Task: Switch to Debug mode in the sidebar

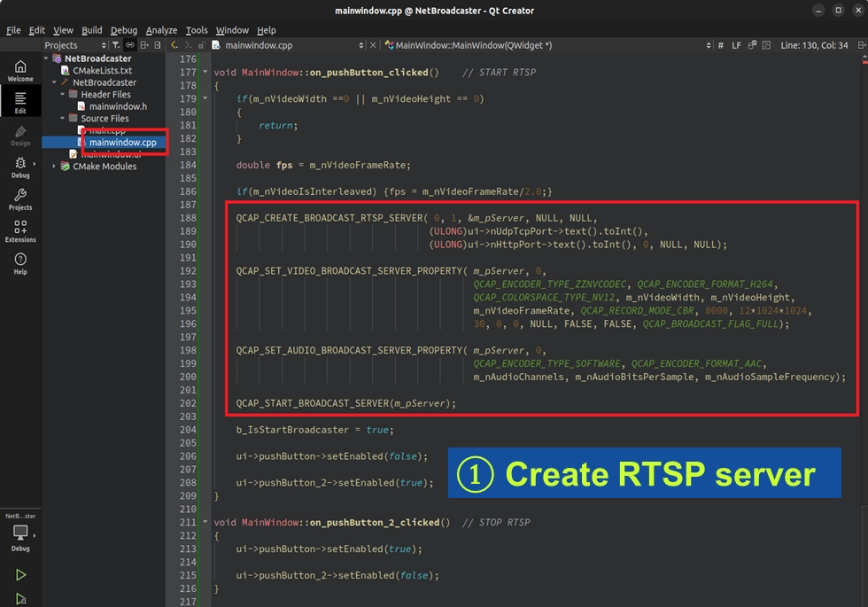Action: 20,167
